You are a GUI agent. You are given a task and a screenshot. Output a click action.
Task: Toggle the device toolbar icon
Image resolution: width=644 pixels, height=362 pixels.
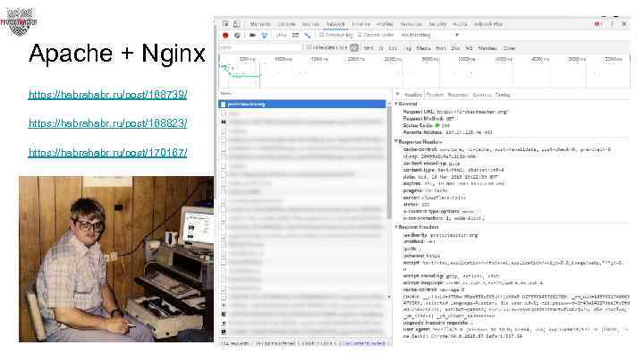pyautogui.click(x=236, y=24)
